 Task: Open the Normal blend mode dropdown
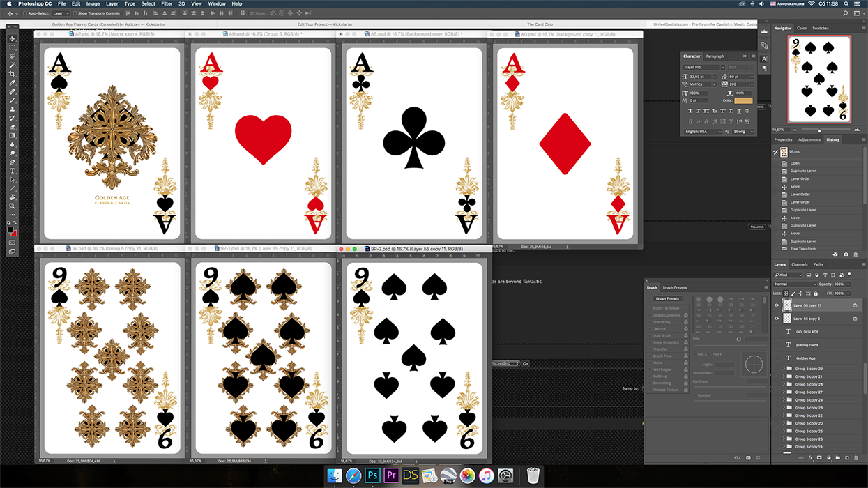[795, 284]
